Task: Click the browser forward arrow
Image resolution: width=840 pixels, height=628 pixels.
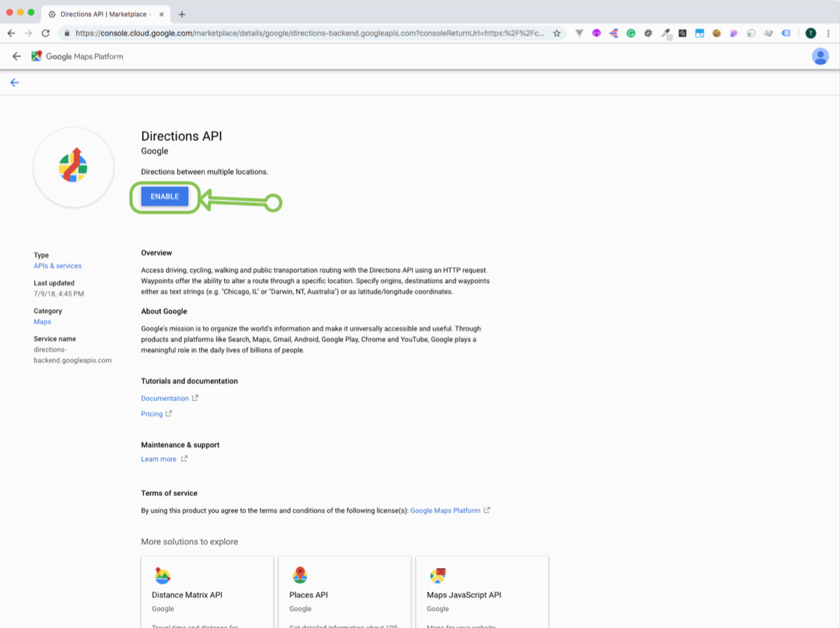Action: tap(28, 33)
